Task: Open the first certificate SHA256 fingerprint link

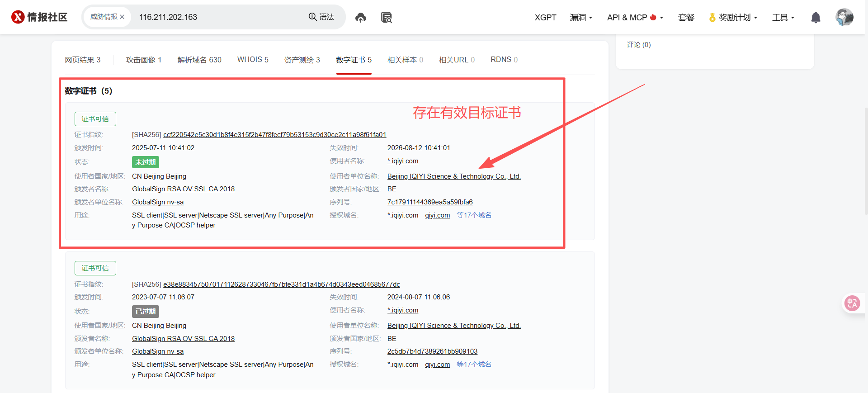Action: (x=274, y=135)
